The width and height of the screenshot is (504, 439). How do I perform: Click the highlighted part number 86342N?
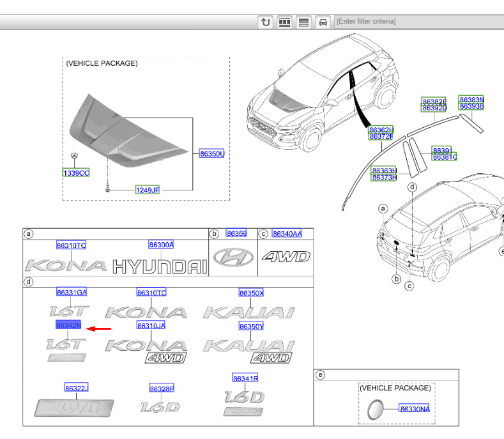68,325
